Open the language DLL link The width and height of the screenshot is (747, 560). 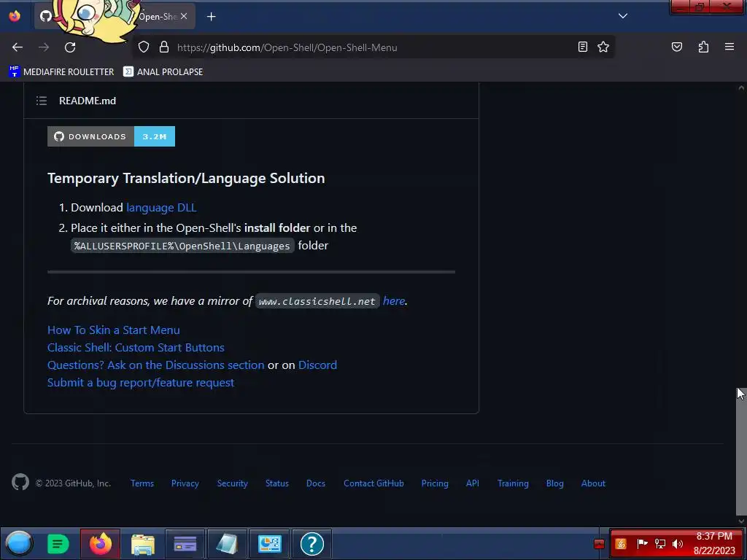point(161,208)
